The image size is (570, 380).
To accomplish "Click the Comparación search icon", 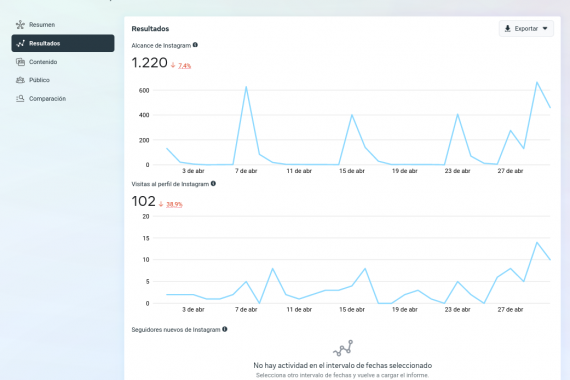I will pyautogui.click(x=20, y=99).
